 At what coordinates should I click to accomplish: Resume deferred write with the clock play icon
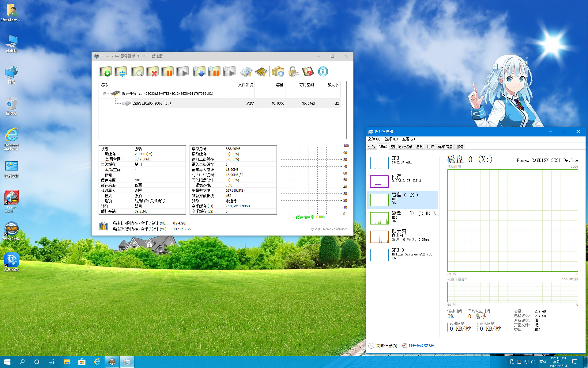[229, 71]
